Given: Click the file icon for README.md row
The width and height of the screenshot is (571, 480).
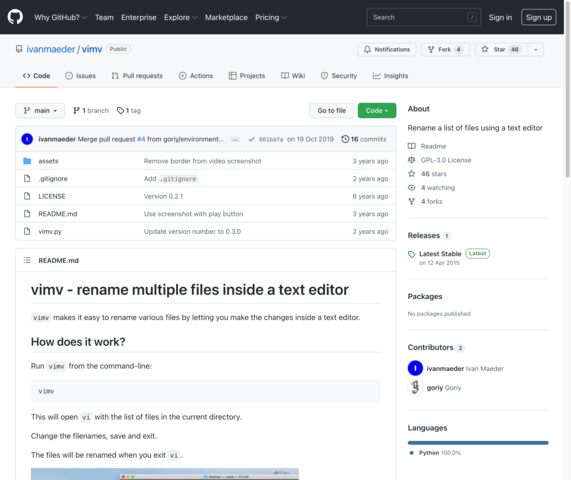Looking at the screenshot, I should tap(27, 213).
